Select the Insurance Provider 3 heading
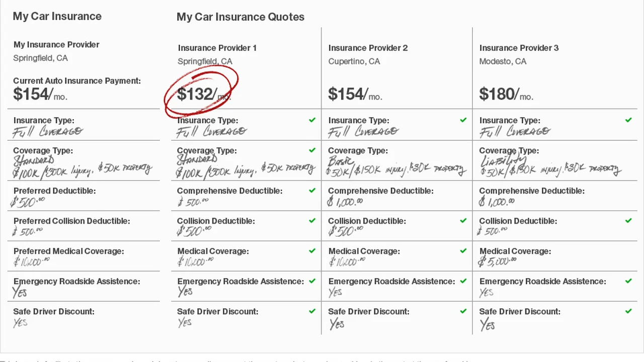Image resolution: width=644 pixels, height=362 pixels. click(519, 48)
